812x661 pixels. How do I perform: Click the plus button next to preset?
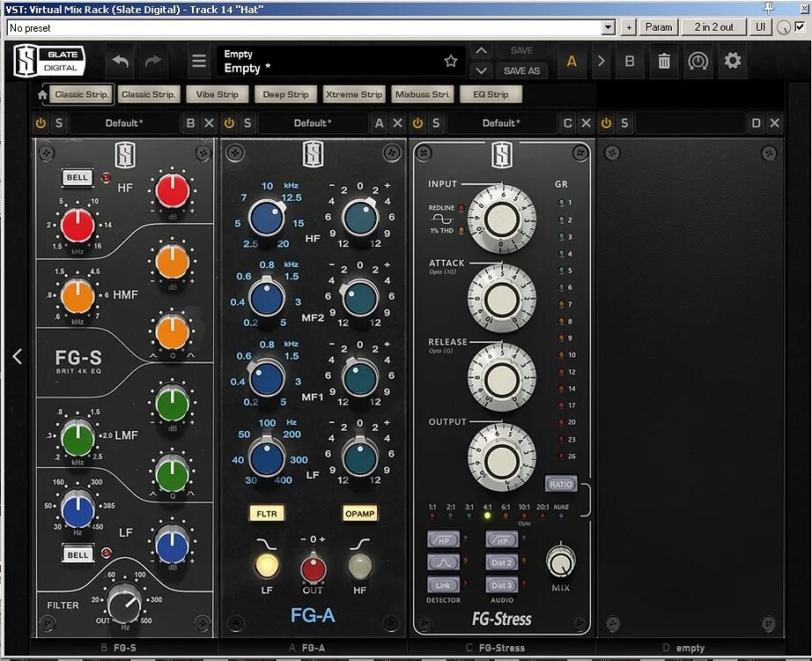pos(628,27)
